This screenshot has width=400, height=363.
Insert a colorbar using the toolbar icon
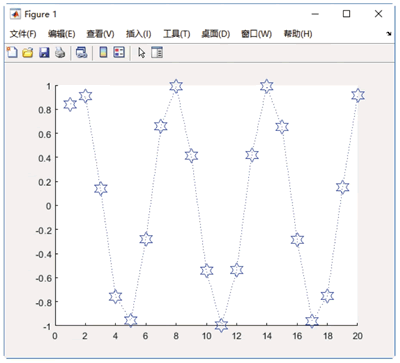pos(104,52)
